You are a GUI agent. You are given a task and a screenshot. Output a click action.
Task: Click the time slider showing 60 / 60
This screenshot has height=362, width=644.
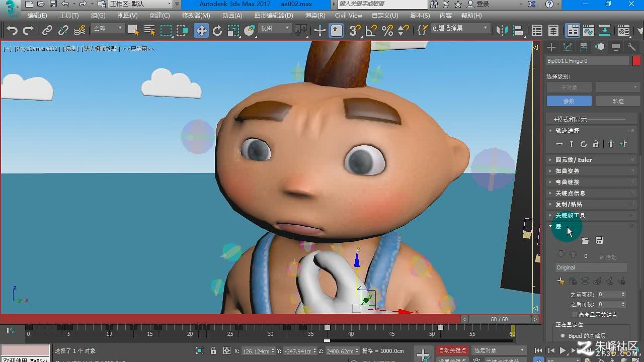pos(500,319)
